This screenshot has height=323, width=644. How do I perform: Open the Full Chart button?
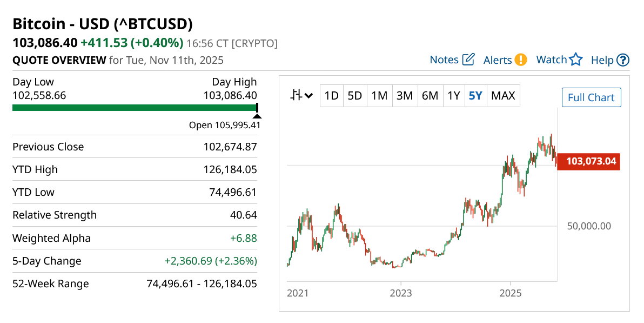click(x=591, y=98)
